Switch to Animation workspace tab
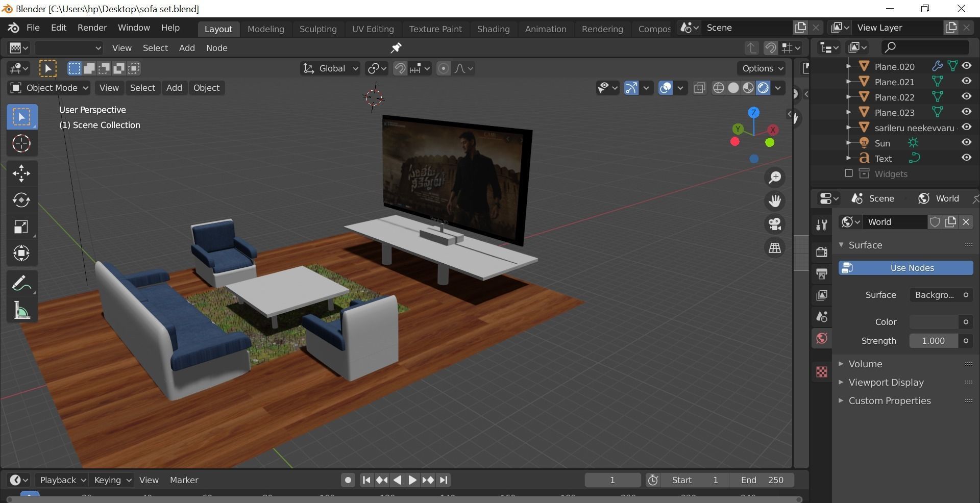 coord(545,29)
